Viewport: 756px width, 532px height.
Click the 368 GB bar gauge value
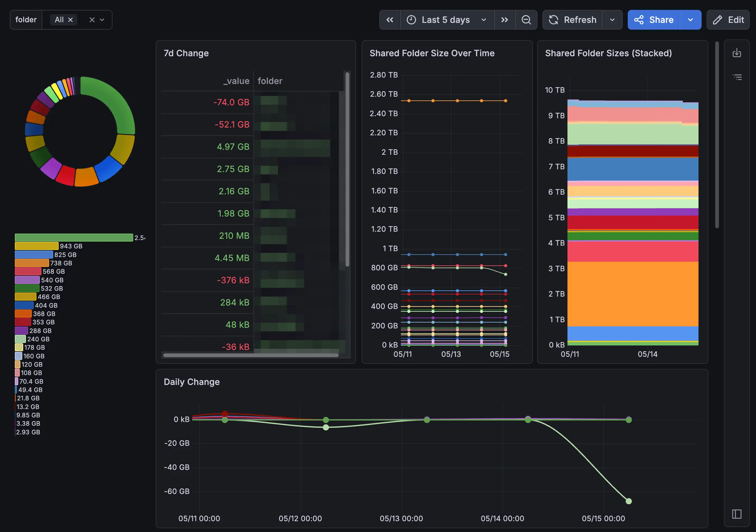coord(44,314)
